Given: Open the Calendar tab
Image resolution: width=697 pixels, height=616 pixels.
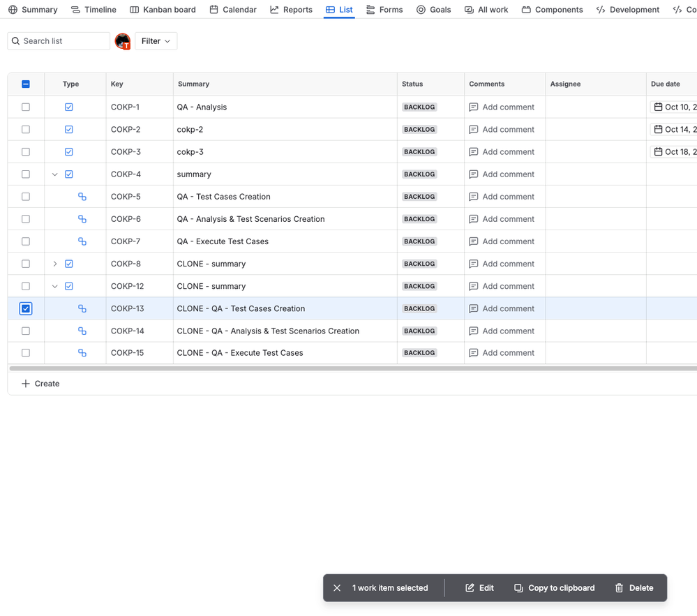Looking at the screenshot, I should coord(233,9).
